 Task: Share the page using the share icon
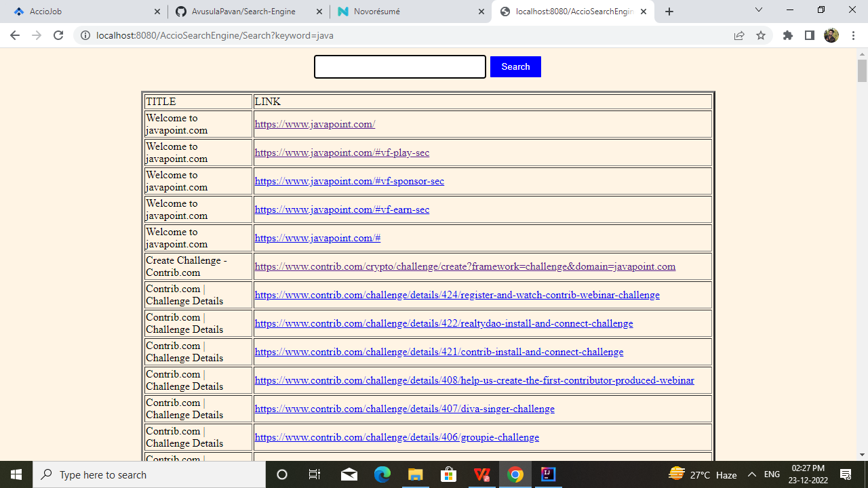[x=738, y=35]
